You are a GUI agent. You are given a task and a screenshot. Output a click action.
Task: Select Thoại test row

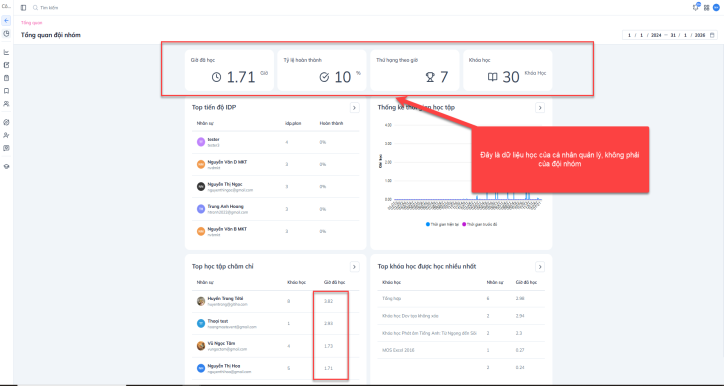pos(276,324)
